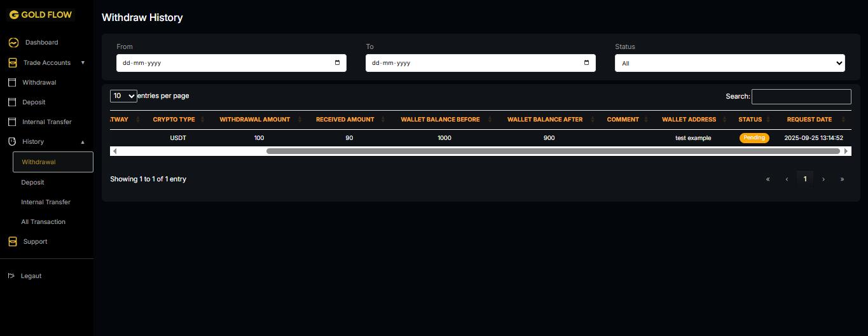Open All Transaction history

tap(43, 221)
